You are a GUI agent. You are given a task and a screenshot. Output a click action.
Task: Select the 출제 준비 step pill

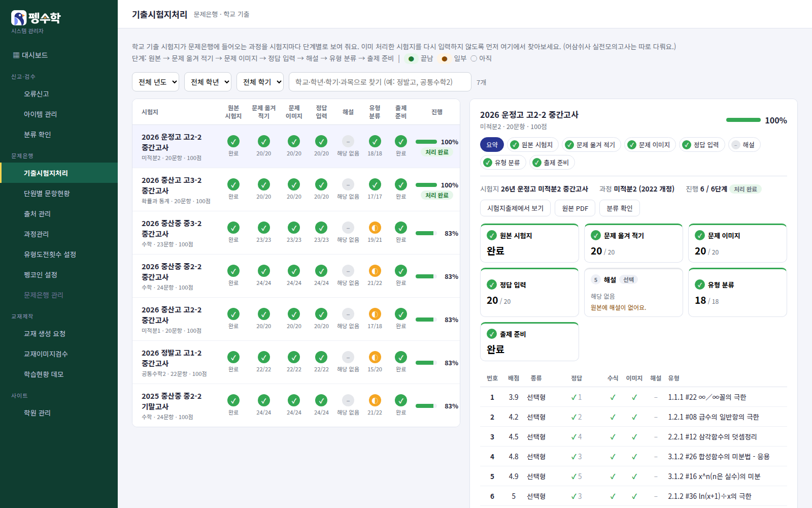pos(552,163)
